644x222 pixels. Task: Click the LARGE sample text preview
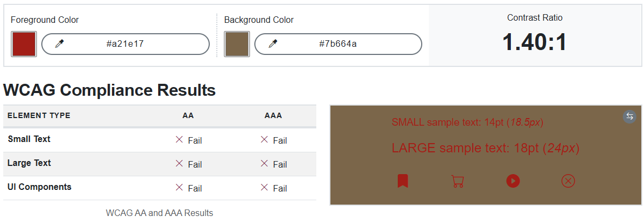[x=485, y=148]
